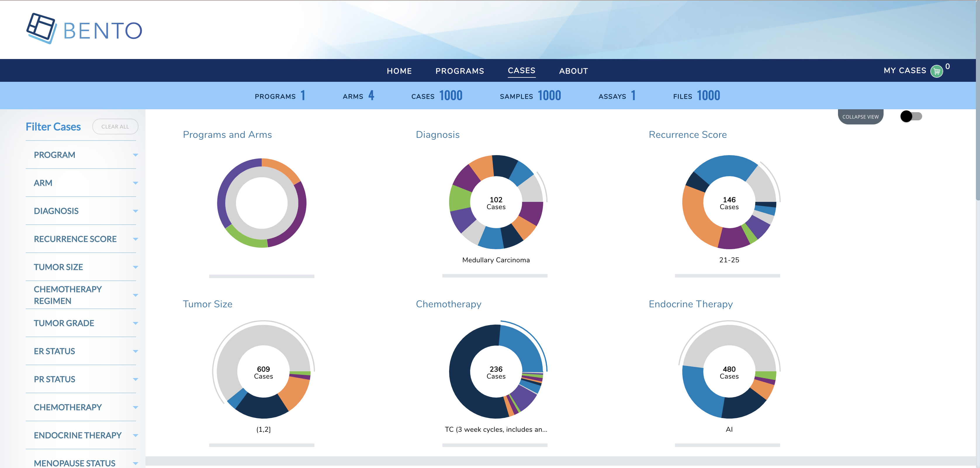Click the Endocrine Therapy chart title
The width and height of the screenshot is (980, 468).
point(690,304)
